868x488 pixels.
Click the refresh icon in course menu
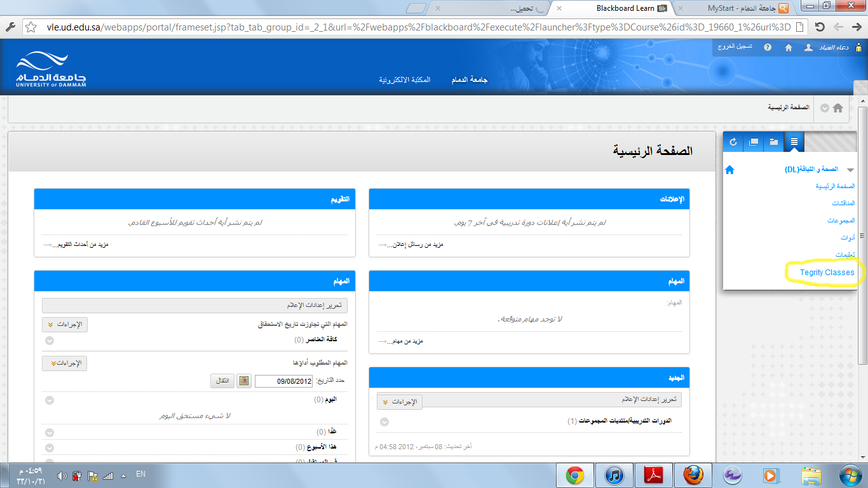point(733,142)
